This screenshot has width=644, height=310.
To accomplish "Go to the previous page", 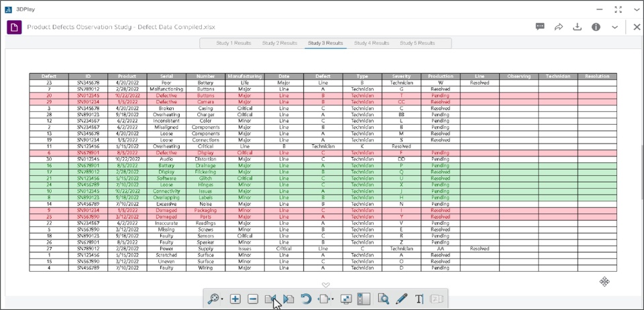I will 270,299.
